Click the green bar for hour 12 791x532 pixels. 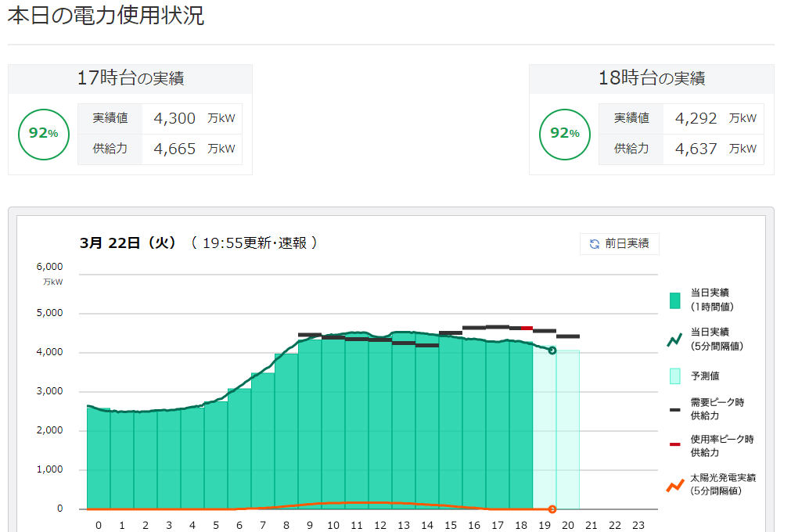point(380,424)
